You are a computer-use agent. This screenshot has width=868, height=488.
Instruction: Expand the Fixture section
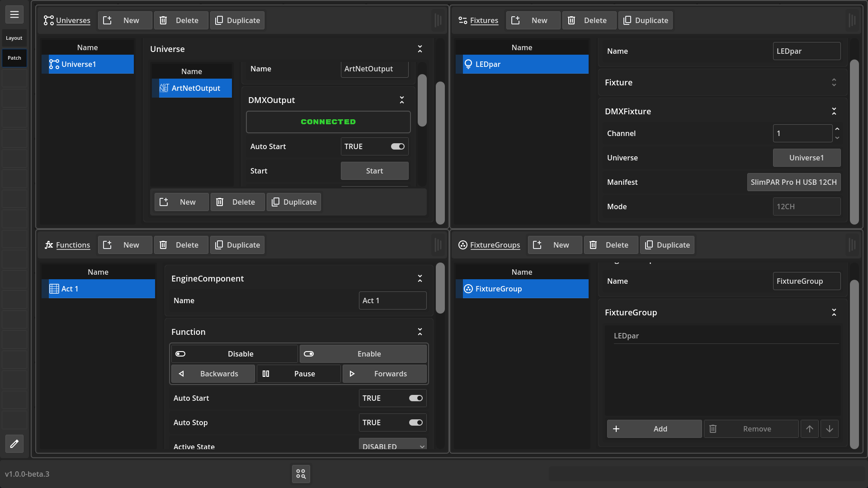[x=834, y=82]
